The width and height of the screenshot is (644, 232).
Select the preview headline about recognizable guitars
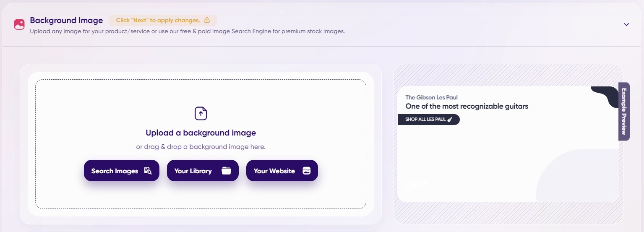(x=467, y=106)
